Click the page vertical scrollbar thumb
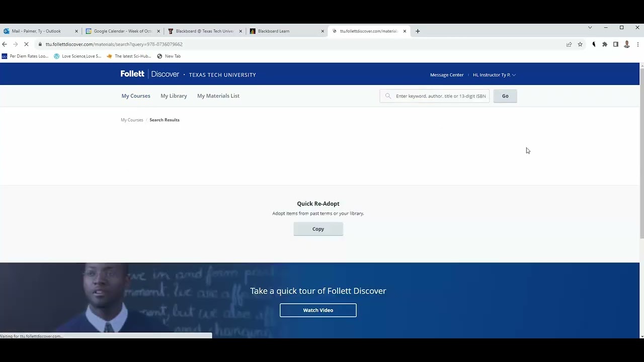 coord(641,152)
